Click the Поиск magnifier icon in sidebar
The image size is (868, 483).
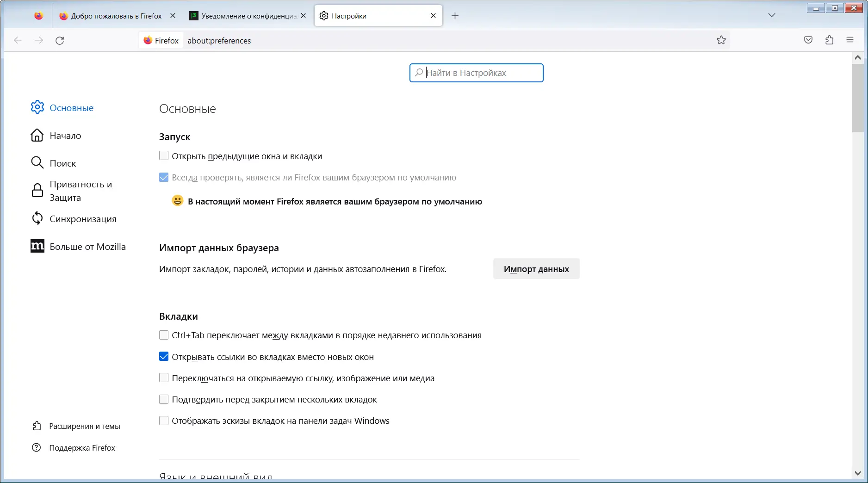(37, 163)
